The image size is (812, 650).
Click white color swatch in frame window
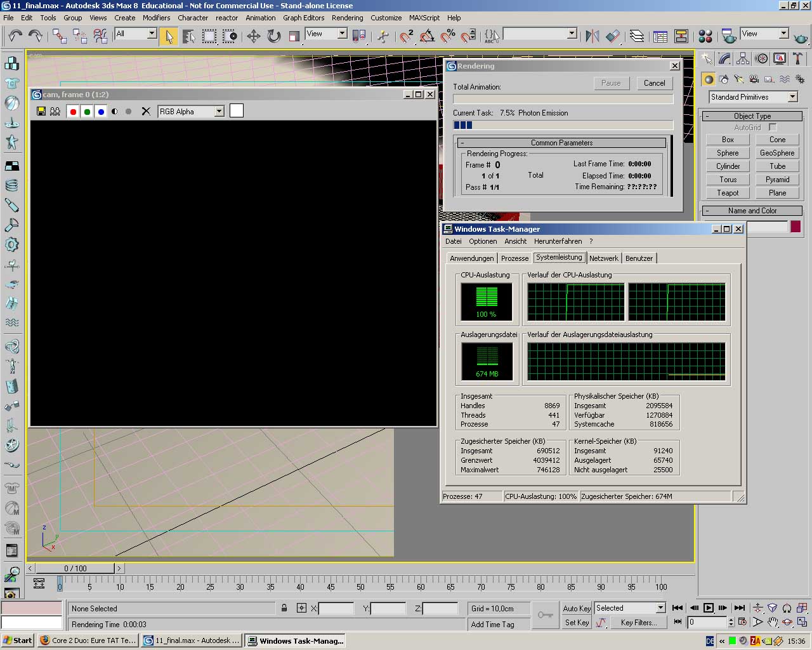tap(236, 111)
